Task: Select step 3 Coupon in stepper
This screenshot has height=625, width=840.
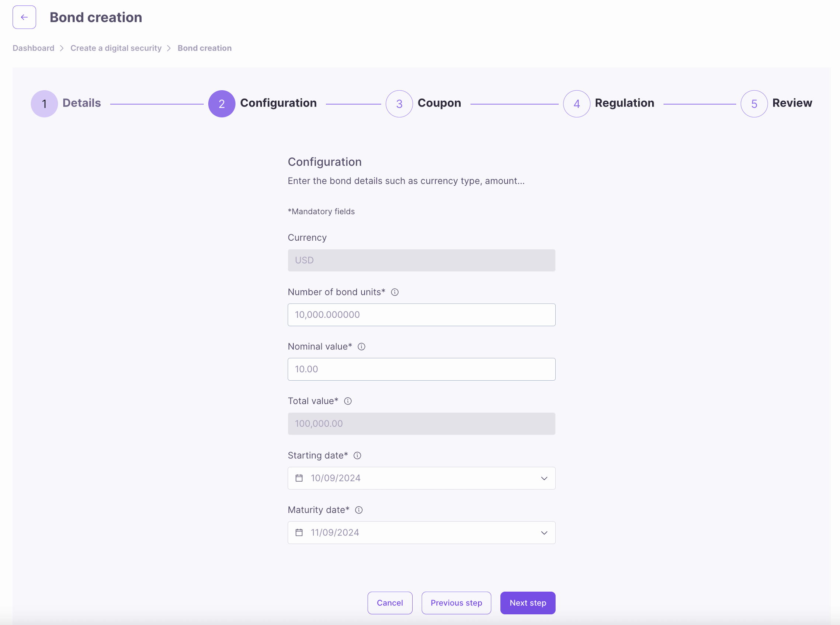Action: tap(399, 104)
